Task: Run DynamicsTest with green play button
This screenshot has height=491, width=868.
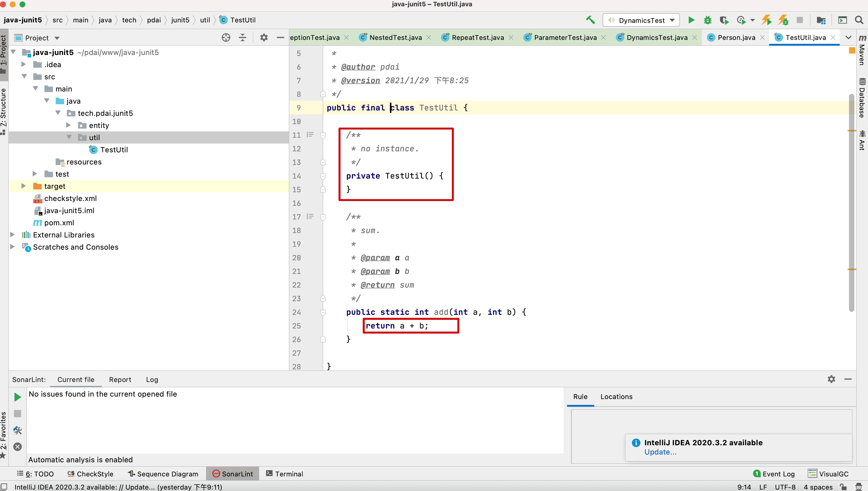Action: click(x=691, y=20)
